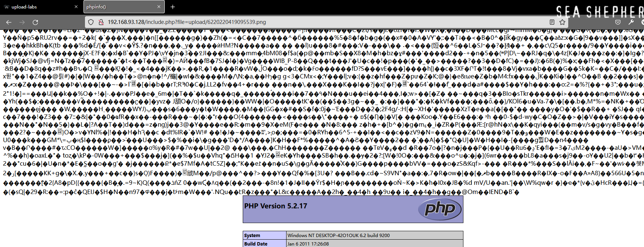This screenshot has height=247, width=644.
Task: Select the System row label
Action: pos(252,235)
